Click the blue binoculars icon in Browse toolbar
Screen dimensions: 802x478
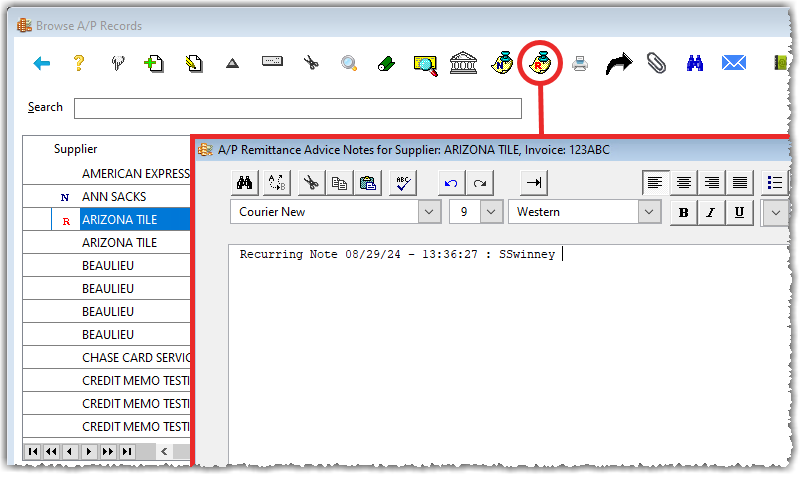pyautogui.click(x=695, y=63)
